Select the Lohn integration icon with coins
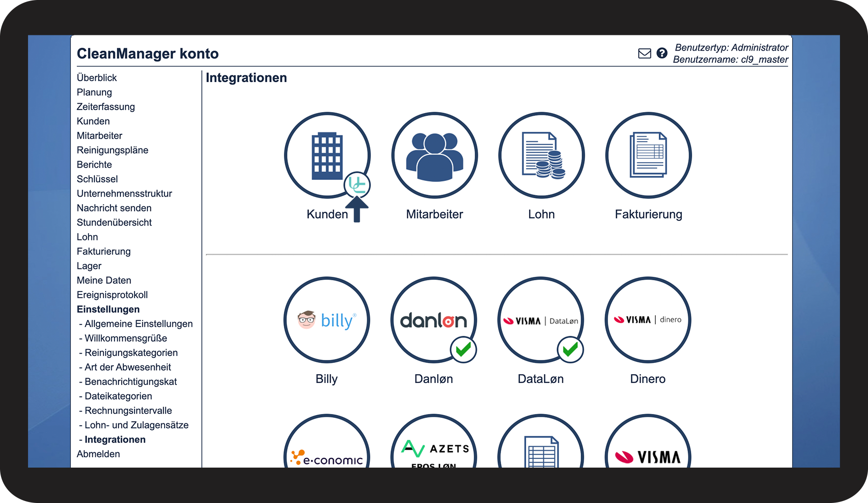Screen dimensions: 868x503 tap(541, 155)
